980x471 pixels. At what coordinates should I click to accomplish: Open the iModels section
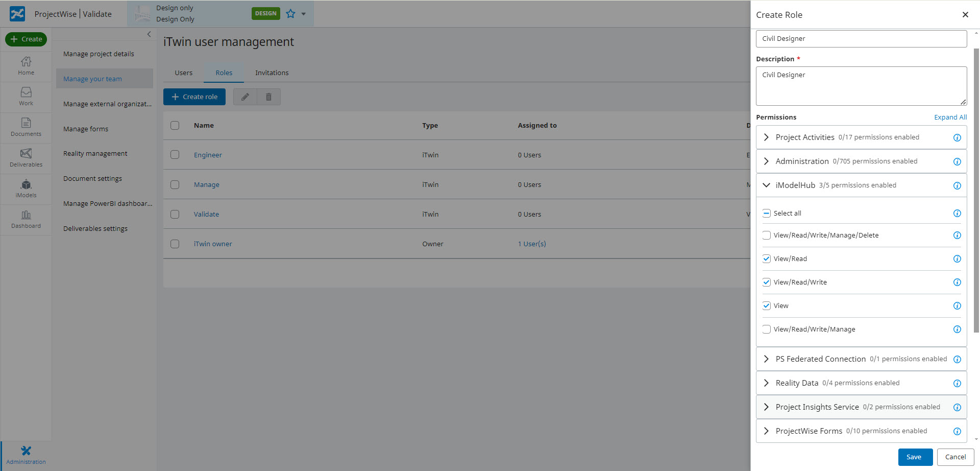tap(26, 189)
